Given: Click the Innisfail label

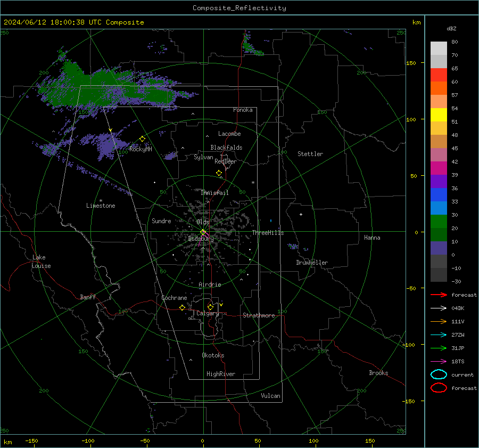Looking at the screenshot, I should [x=215, y=193].
